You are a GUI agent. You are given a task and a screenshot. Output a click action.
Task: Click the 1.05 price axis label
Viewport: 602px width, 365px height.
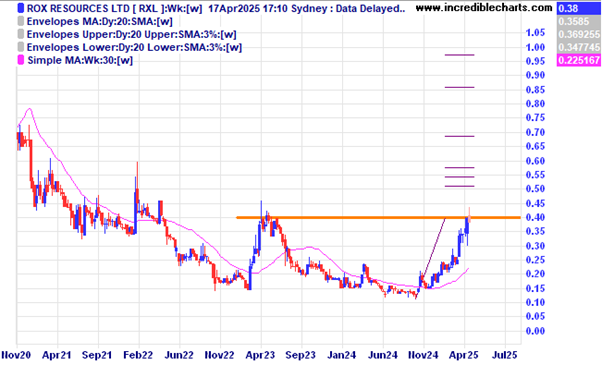535,33
